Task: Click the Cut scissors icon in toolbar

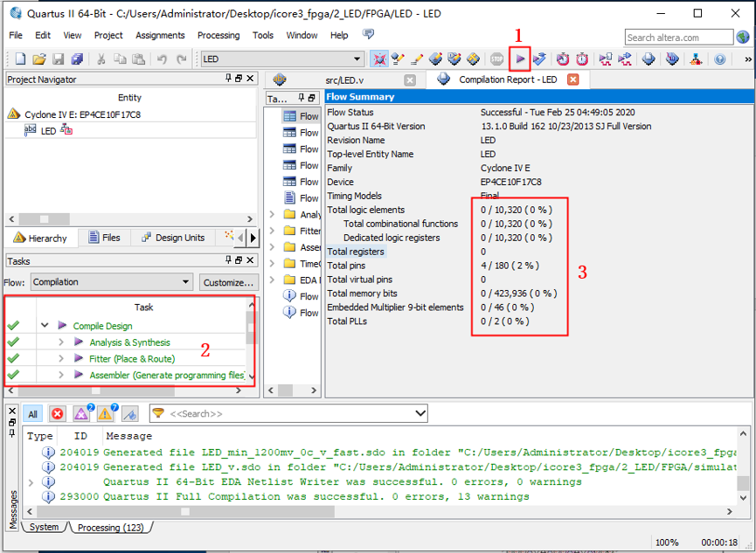Action: pyautogui.click(x=101, y=59)
